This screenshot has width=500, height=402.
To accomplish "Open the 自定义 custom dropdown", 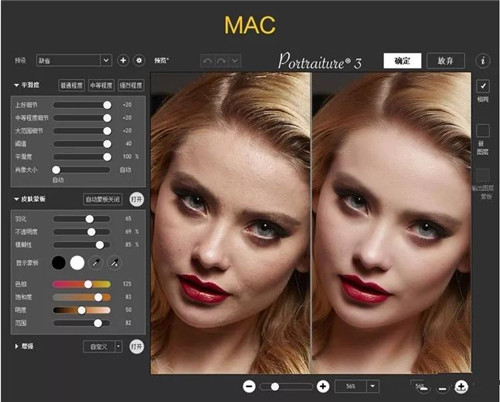I will click(103, 347).
